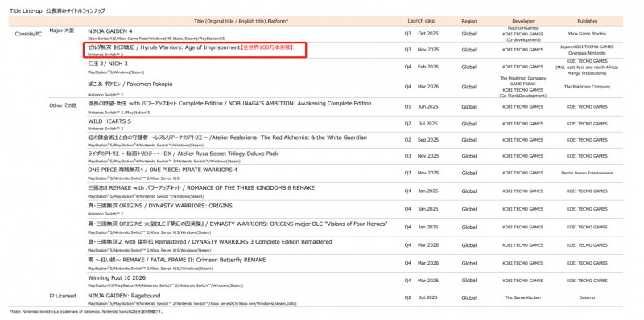Image resolution: width=644 pixels, height=320 pixels.
Task: Click the IP Licensed category label
Action: [63, 296]
